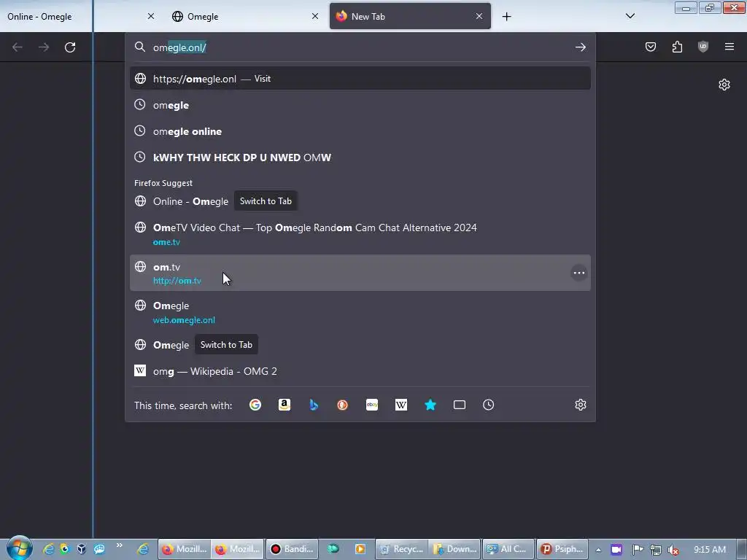
Task: Open the om.tv result's three-dot menu
Action: click(x=578, y=273)
